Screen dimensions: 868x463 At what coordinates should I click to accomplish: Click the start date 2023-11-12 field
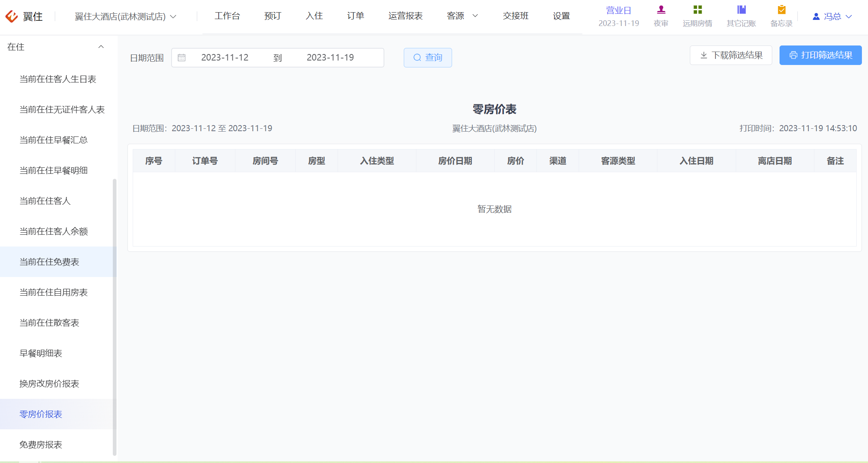point(225,58)
